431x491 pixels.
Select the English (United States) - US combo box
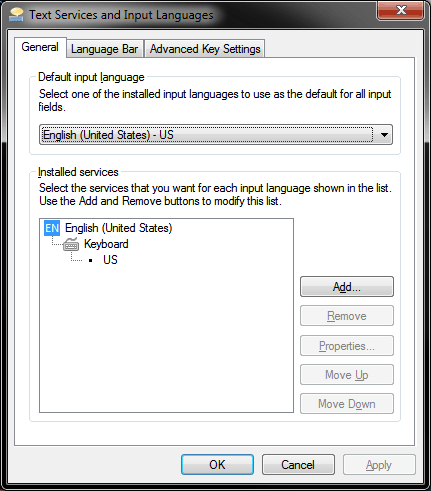click(x=216, y=135)
